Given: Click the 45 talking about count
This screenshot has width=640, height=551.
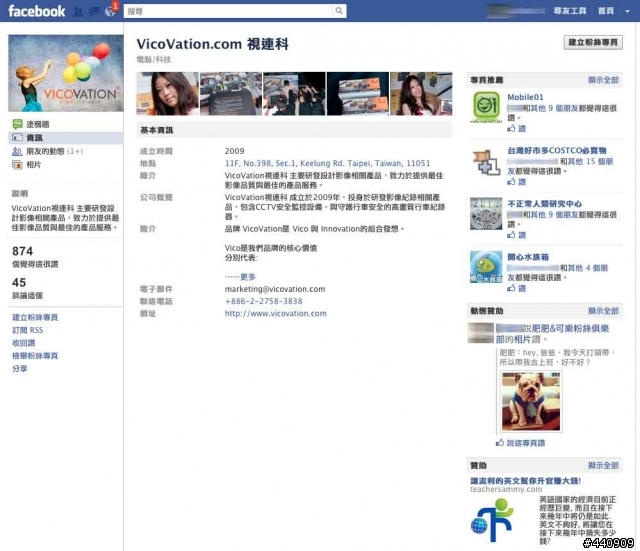Looking at the screenshot, I should [x=19, y=282].
